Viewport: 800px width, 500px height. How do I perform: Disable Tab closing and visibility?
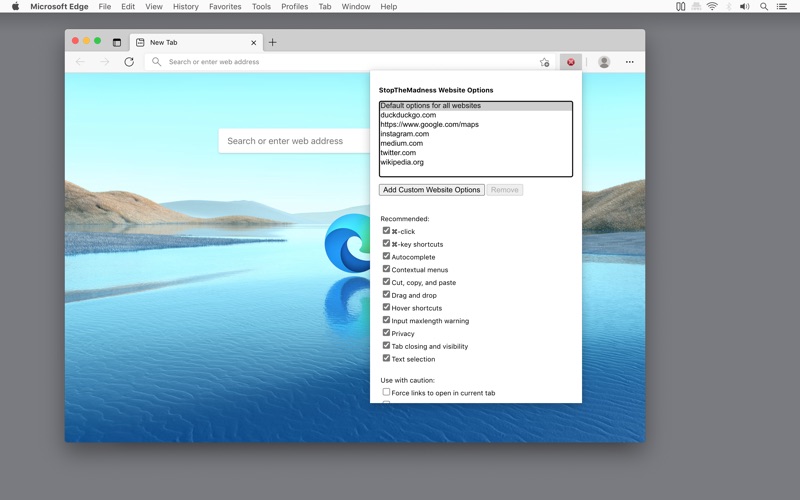(386, 345)
